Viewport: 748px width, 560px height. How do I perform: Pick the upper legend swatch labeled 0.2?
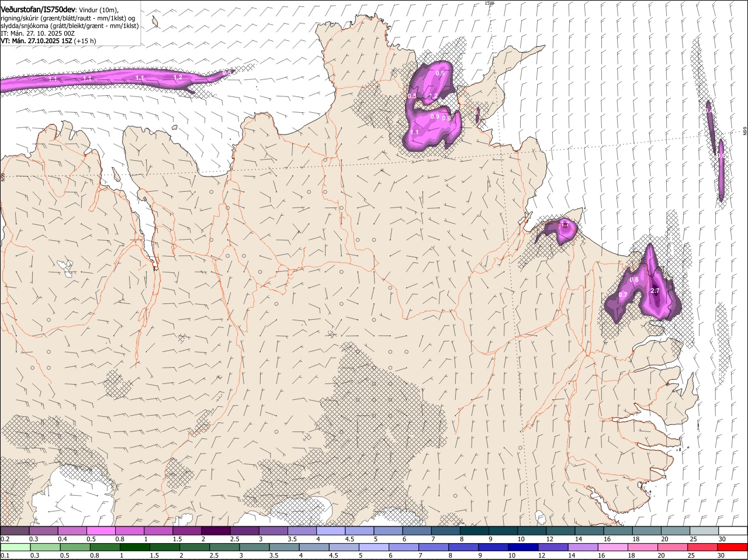(15, 531)
